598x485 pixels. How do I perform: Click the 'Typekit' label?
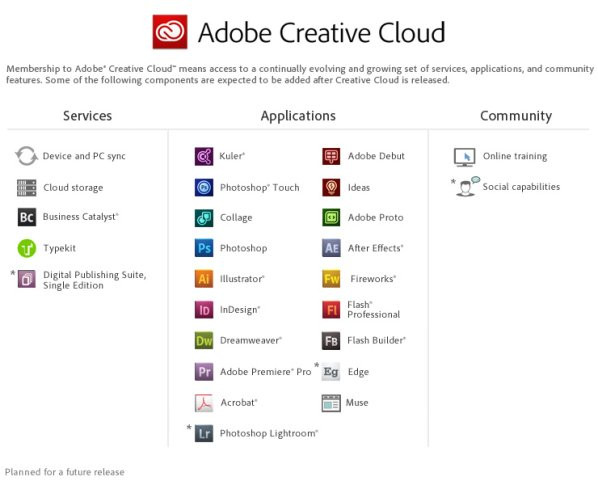point(59,248)
